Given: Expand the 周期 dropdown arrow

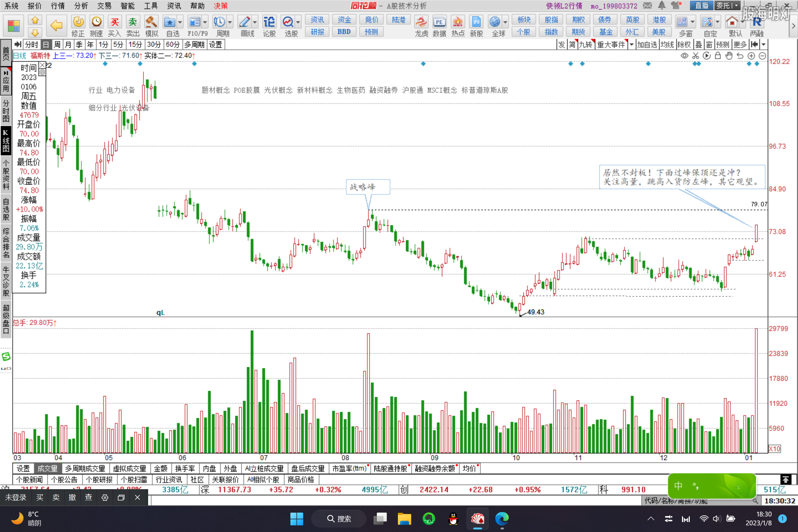Looking at the screenshot, I should point(230,22).
